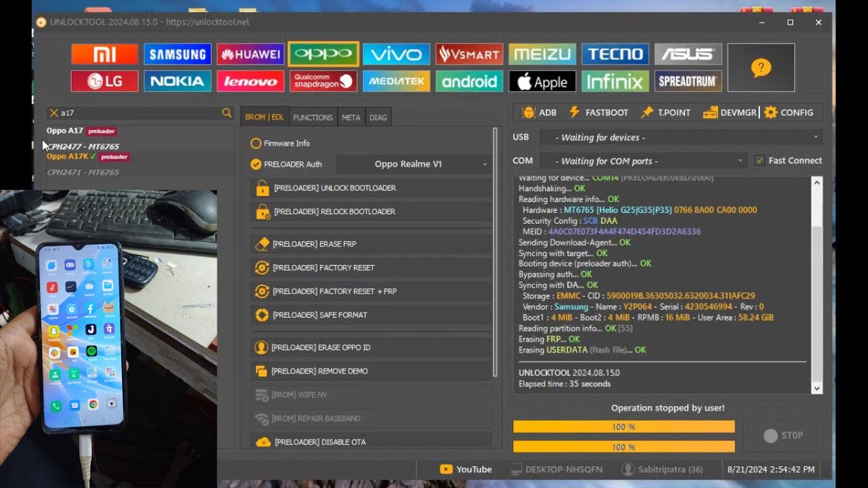Select the Xiaomi MI brand logo
This screenshot has height=488, width=868.
[104, 54]
